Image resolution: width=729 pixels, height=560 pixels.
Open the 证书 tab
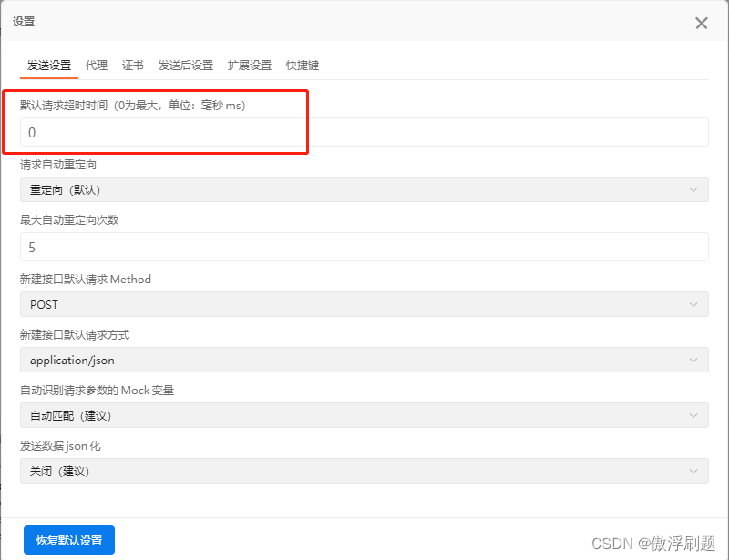[x=133, y=65]
